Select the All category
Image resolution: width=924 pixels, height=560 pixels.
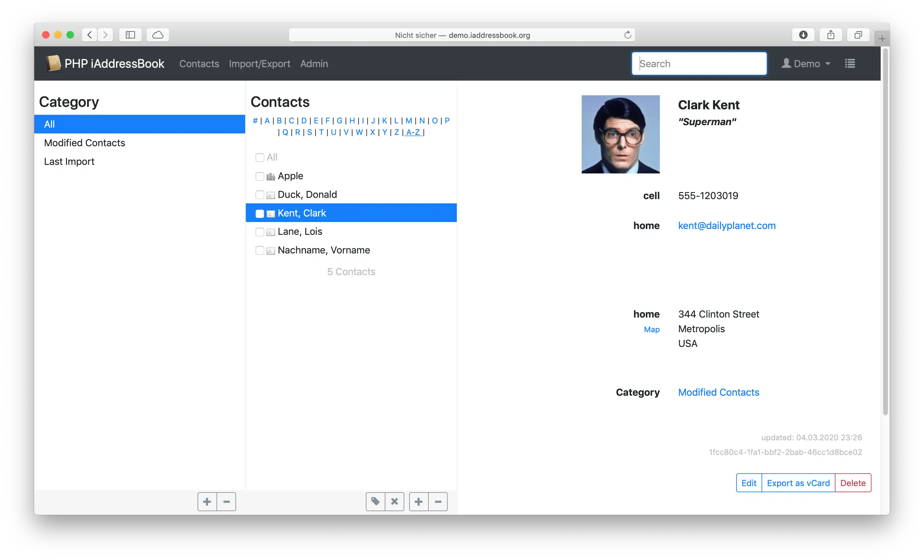click(x=140, y=124)
